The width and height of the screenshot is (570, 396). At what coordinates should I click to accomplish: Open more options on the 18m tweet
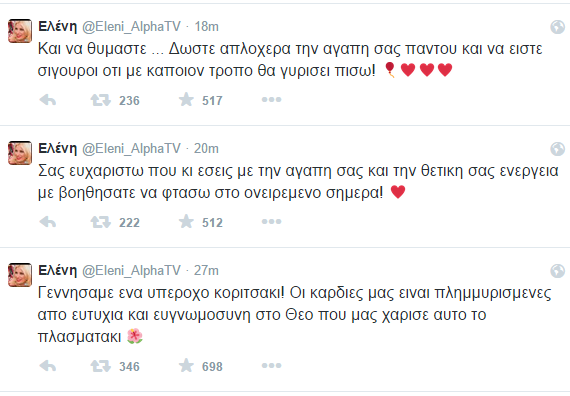click(x=272, y=100)
